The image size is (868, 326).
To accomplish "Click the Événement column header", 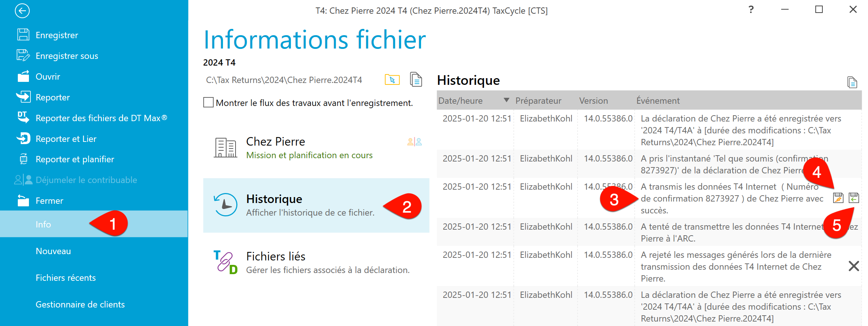I will coord(658,100).
